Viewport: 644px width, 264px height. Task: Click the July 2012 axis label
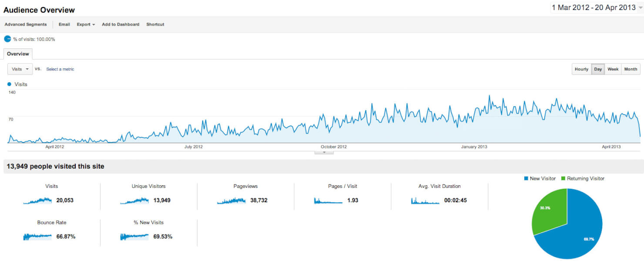pos(194,147)
